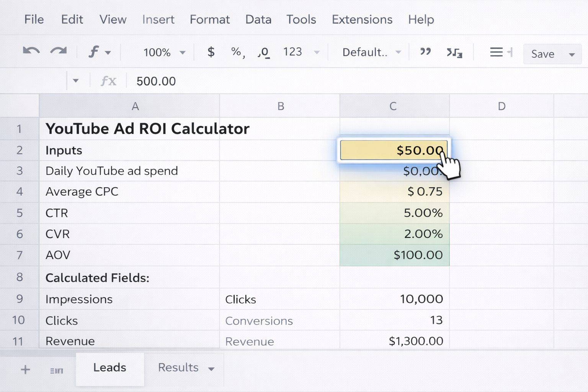Open the File menu
The width and height of the screenshot is (588, 392).
tap(34, 20)
